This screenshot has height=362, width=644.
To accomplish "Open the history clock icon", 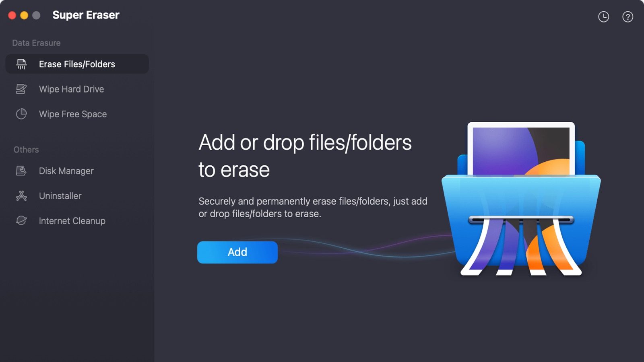I will (603, 16).
